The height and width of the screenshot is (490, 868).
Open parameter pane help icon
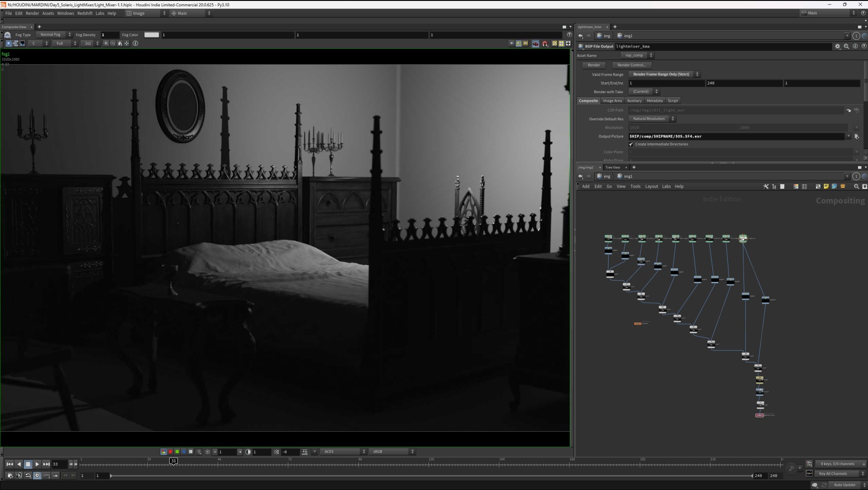(x=864, y=46)
